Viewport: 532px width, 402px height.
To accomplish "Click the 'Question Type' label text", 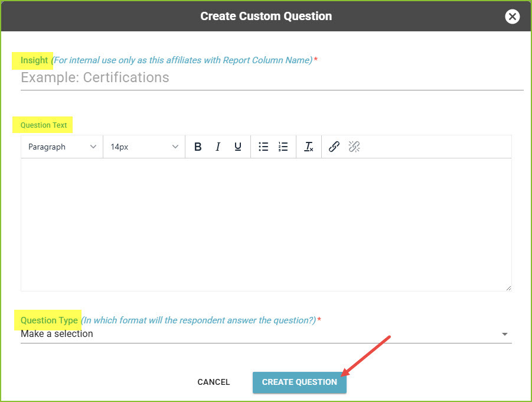I will (49, 320).
